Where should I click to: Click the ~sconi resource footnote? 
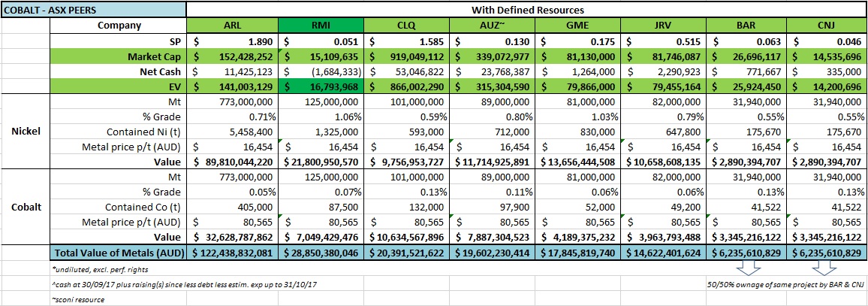(77, 299)
